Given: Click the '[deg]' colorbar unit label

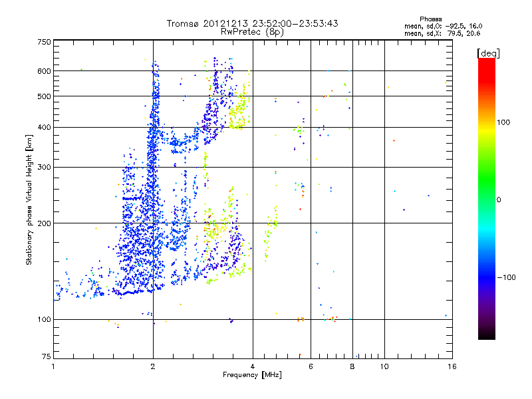Looking at the screenshot, I should pos(488,53).
